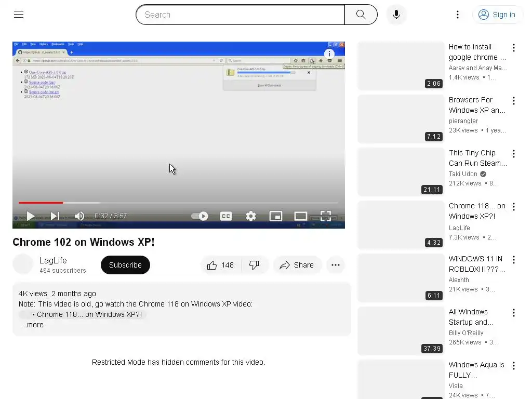Open LagLife channel avatar
This screenshot has width=532, height=399.
[23, 264]
